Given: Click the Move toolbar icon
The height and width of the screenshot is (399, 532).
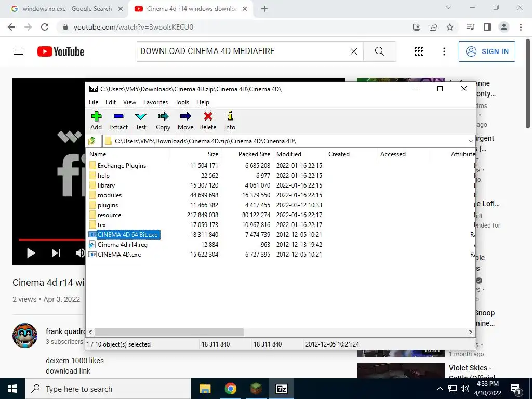Looking at the screenshot, I should pos(185,121).
